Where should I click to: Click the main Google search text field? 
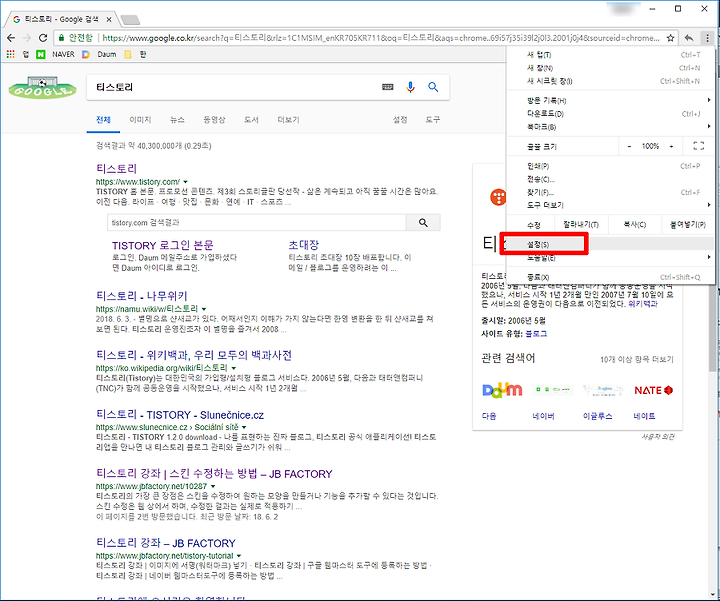[234, 87]
